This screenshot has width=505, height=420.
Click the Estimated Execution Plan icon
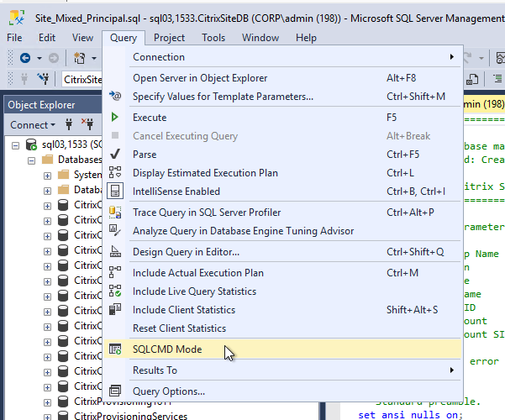pos(115,172)
